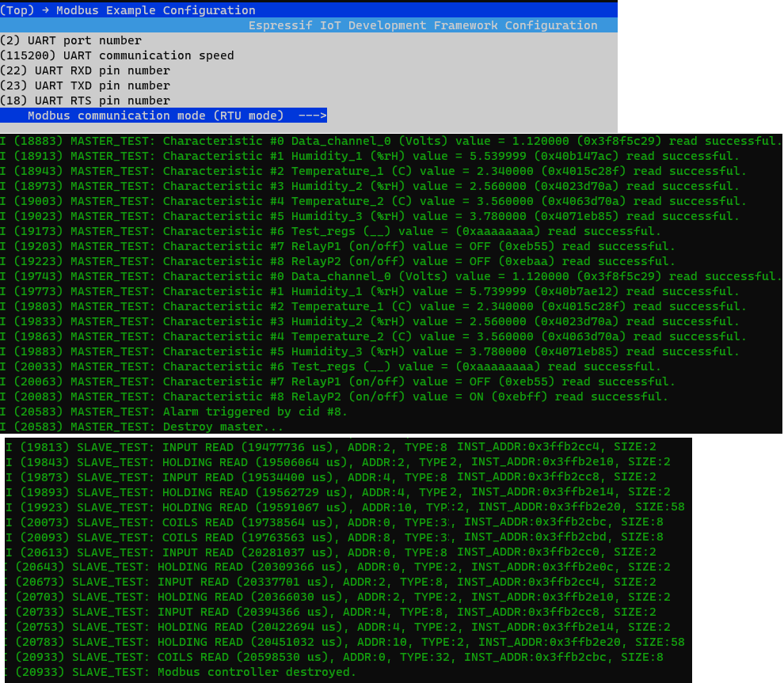Screen dimensions: 784x683
Task: Click RelayP1 OFF (0xeb55) line at (19203)
Action: pos(337,246)
